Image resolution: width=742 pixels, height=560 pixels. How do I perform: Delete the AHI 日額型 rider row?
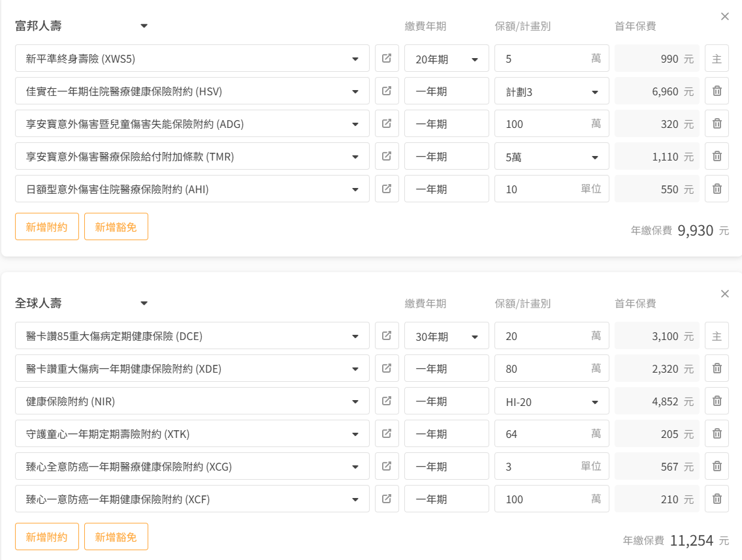pos(717,189)
